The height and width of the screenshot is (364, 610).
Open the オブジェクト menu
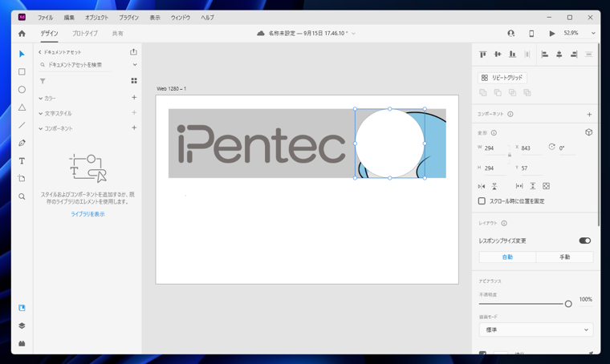coord(96,18)
